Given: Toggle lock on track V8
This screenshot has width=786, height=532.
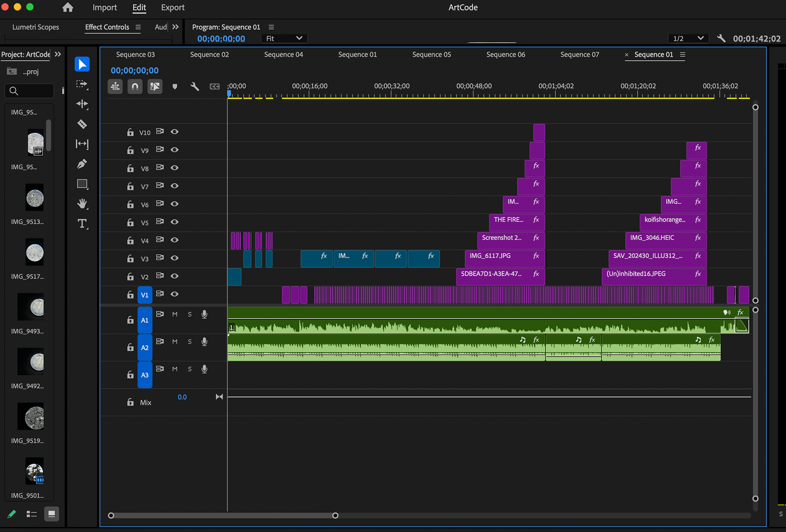Looking at the screenshot, I should (x=130, y=168).
